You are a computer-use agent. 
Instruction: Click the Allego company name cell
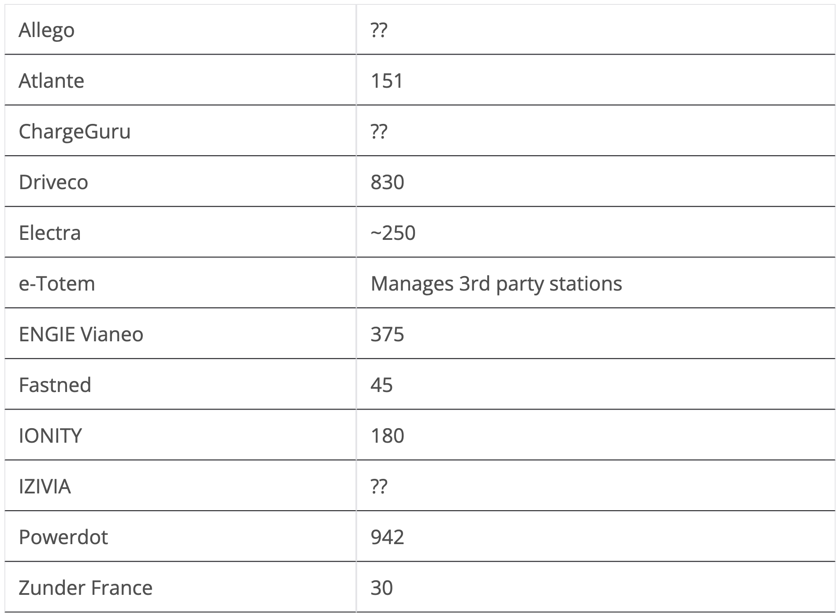pyautogui.click(x=180, y=30)
